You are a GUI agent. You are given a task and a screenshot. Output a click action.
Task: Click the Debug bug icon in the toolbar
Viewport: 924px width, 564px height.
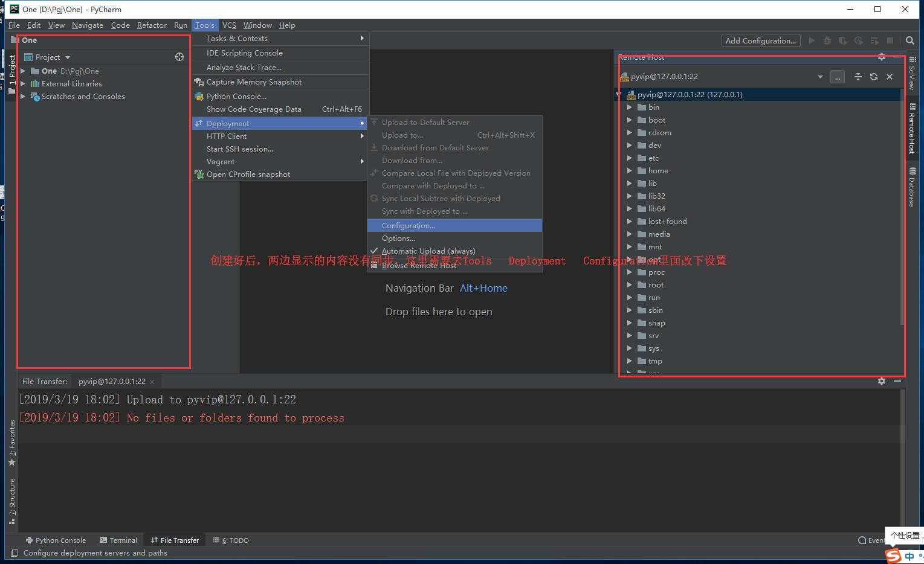(x=827, y=40)
